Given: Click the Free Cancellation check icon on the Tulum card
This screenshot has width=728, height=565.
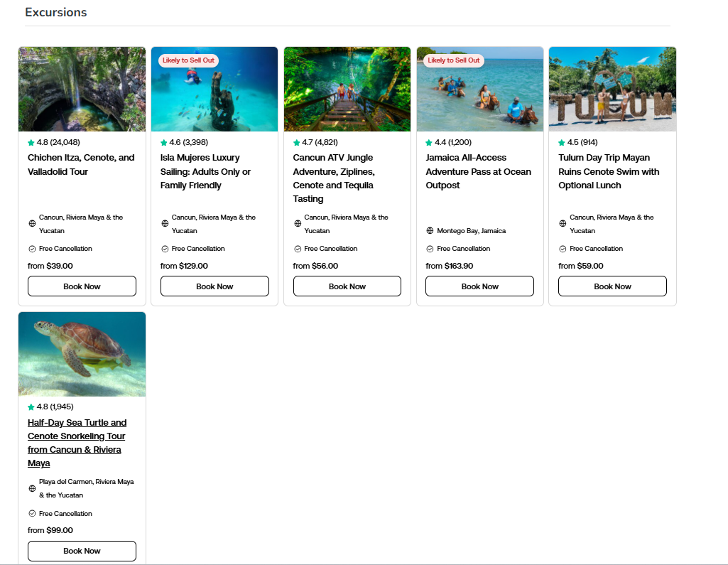Looking at the screenshot, I should 563,249.
